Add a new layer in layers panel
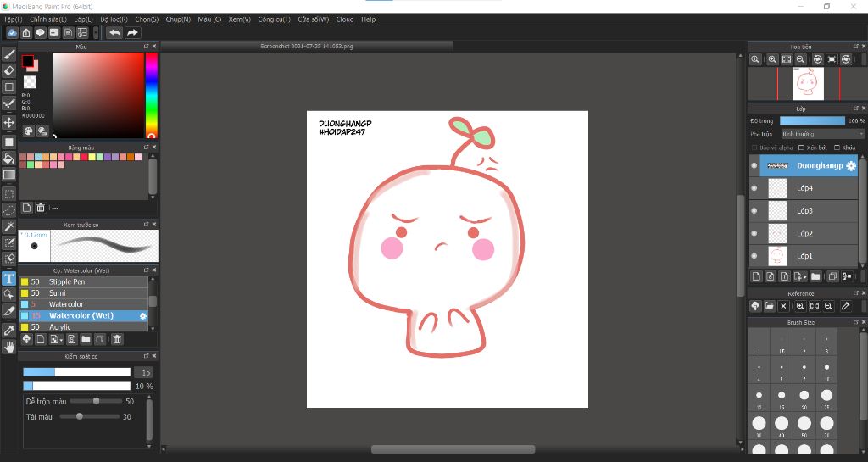This screenshot has width=868, height=462. [x=756, y=276]
